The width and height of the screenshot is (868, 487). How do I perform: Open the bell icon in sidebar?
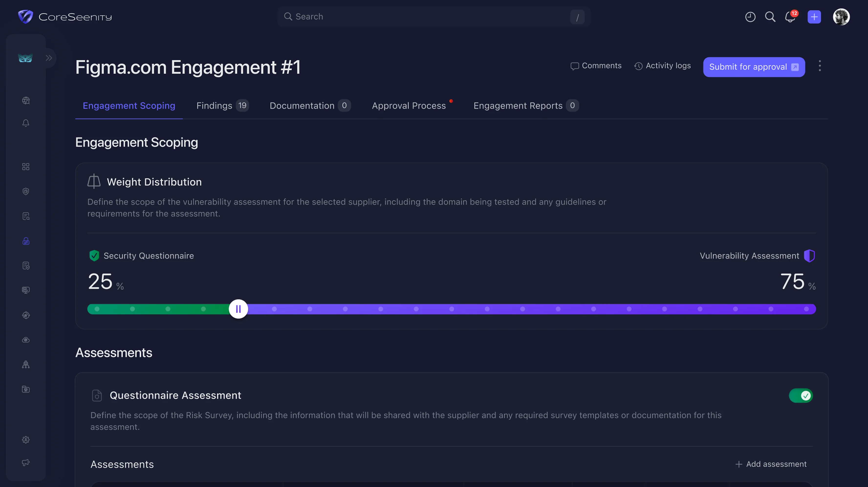(x=26, y=123)
